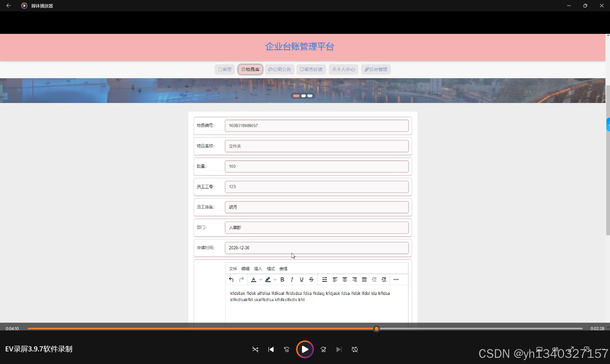Go to 后台管理 link
610x364 pixels.
pos(376,69)
